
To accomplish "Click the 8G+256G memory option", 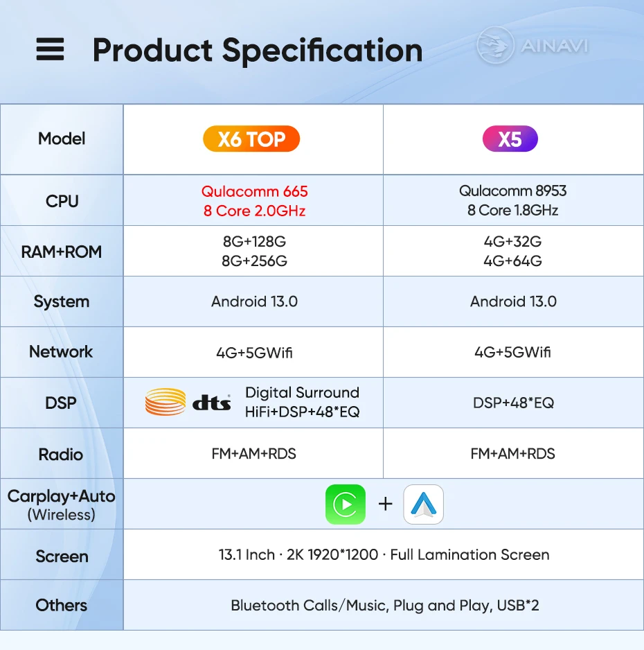I will click(x=254, y=261).
